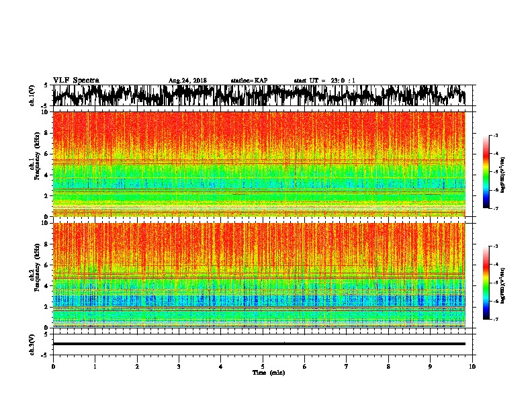Viewport: 532px width, 411px height.
Task: Click the ch.3 flat black voltage line
Action: (x=259, y=344)
